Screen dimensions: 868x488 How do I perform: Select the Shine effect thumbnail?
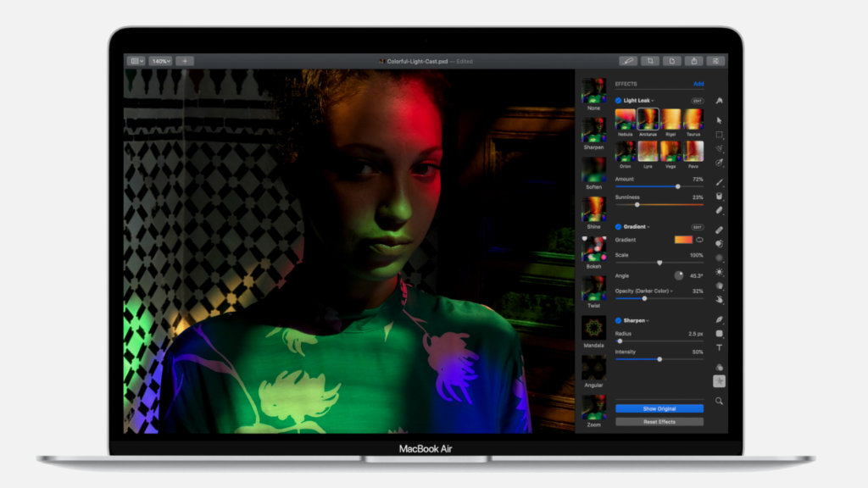[x=593, y=209]
